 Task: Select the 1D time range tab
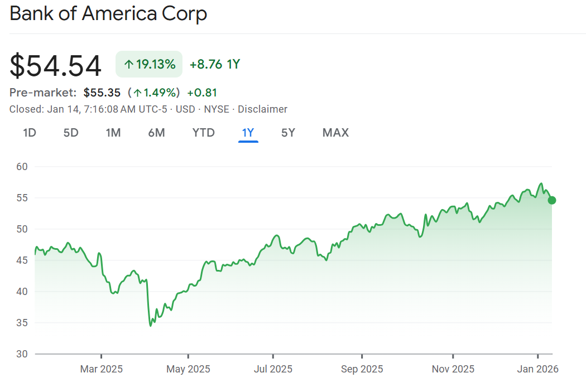[x=29, y=133]
